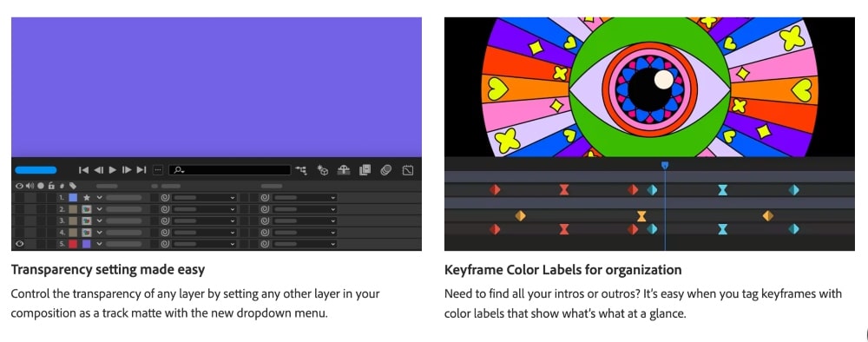The height and width of the screenshot is (342, 868).
Task: Open the three-dots options button beside playback controls
Action: click(158, 170)
